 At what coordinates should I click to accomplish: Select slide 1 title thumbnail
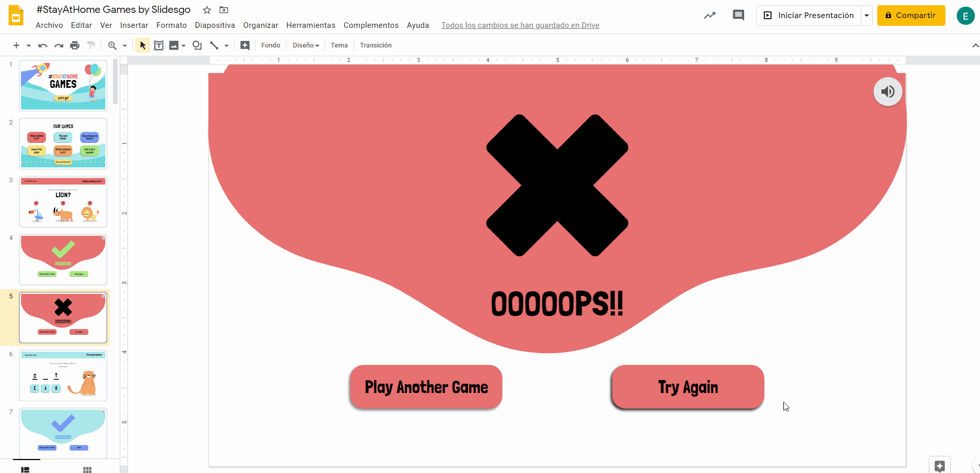point(63,86)
